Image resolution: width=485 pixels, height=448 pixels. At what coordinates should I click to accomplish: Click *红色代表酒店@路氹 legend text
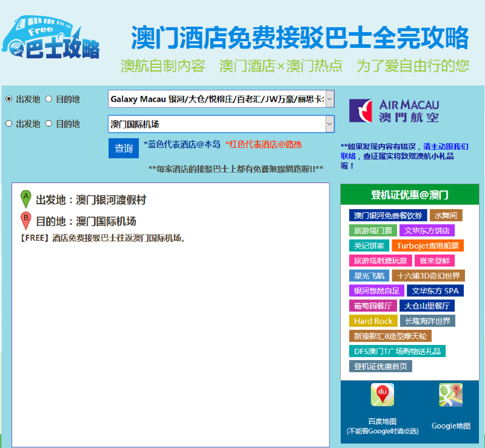[x=263, y=144]
